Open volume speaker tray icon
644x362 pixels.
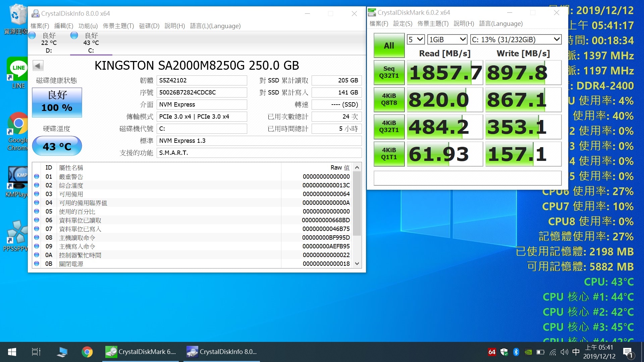[564, 352]
